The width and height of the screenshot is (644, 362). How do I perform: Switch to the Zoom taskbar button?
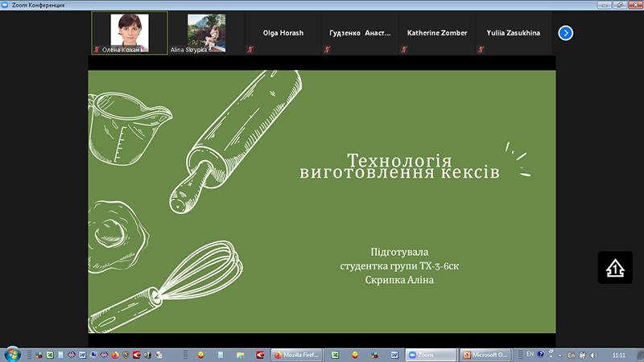tap(431, 354)
